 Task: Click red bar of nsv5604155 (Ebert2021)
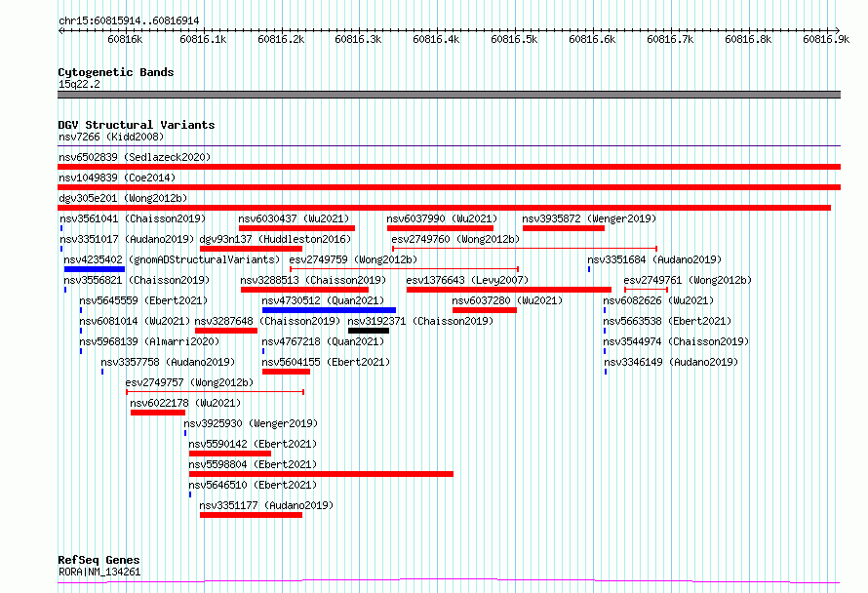[x=286, y=372]
